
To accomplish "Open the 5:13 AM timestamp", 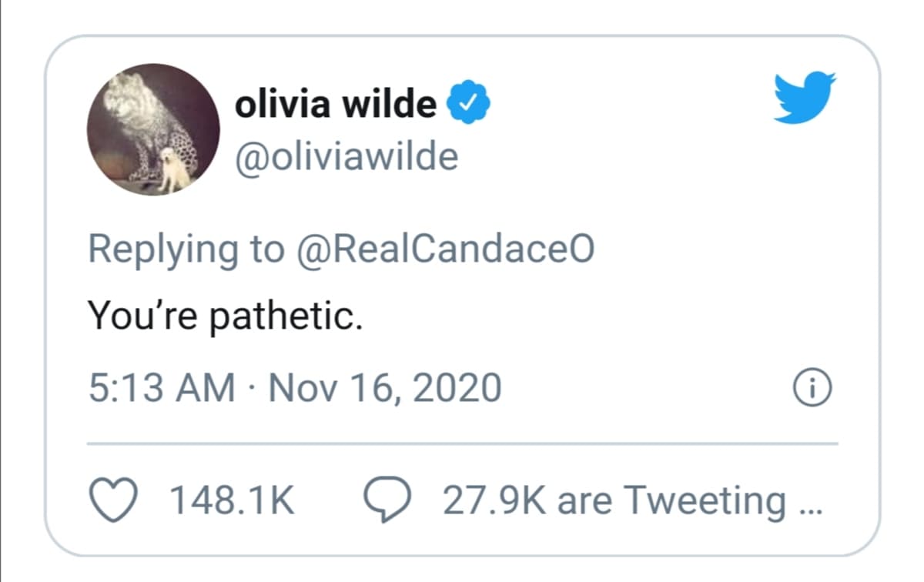I will click(162, 388).
